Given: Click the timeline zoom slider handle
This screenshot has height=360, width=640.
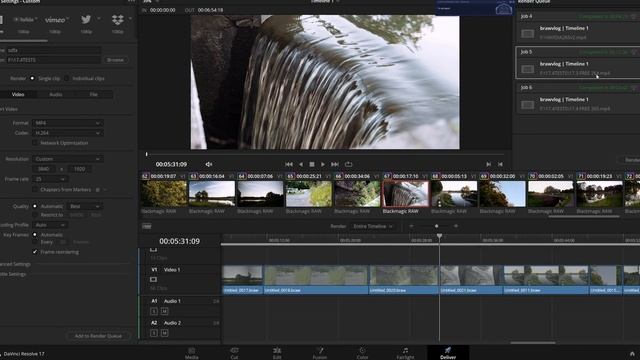Looking at the screenshot, I should [x=436, y=226].
